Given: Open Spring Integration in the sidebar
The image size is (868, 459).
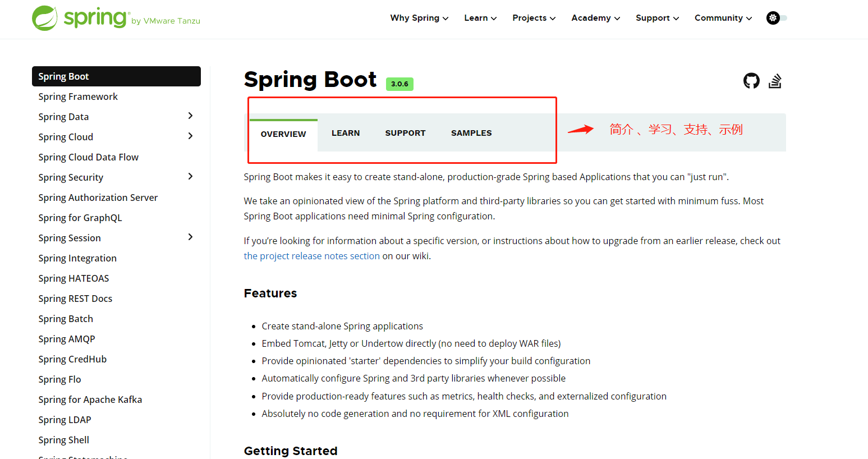Looking at the screenshot, I should [77, 258].
